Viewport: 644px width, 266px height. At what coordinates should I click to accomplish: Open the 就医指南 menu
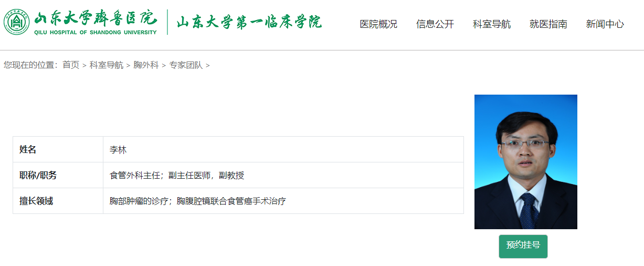pyautogui.click(x=548, y=24)
